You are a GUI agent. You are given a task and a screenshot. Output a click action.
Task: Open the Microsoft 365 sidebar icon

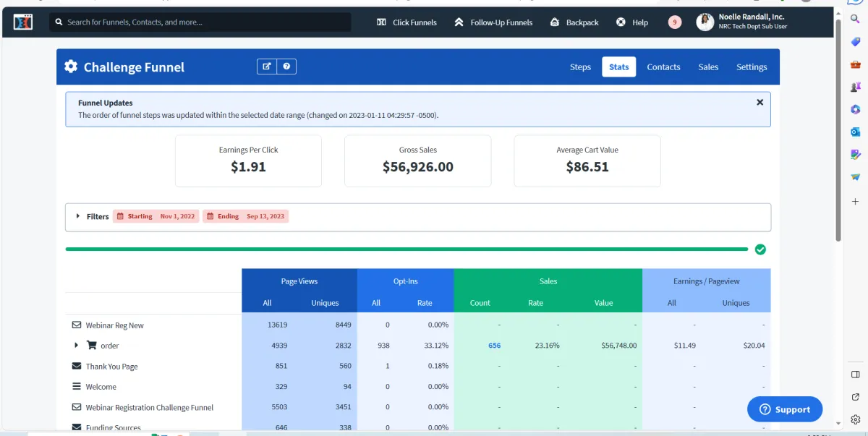pyautogui.click(x=855, y=109)
